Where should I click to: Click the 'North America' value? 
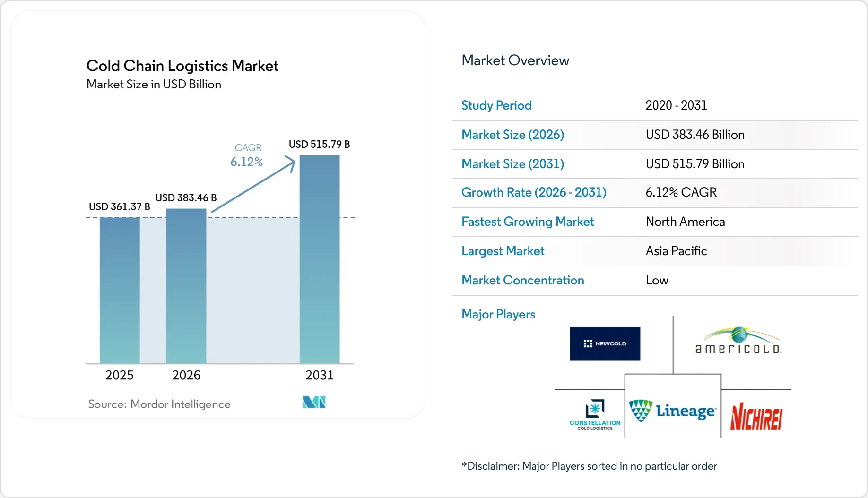coord(685,222)
